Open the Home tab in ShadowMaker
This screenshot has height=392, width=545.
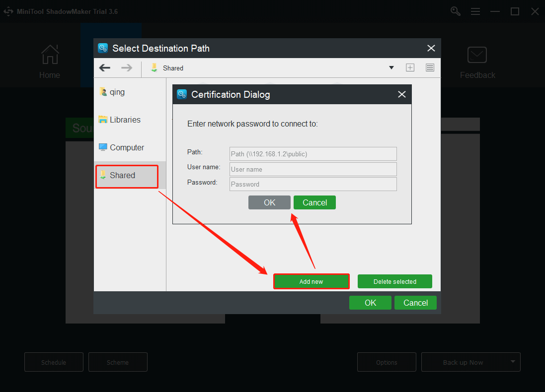point(50,62)
